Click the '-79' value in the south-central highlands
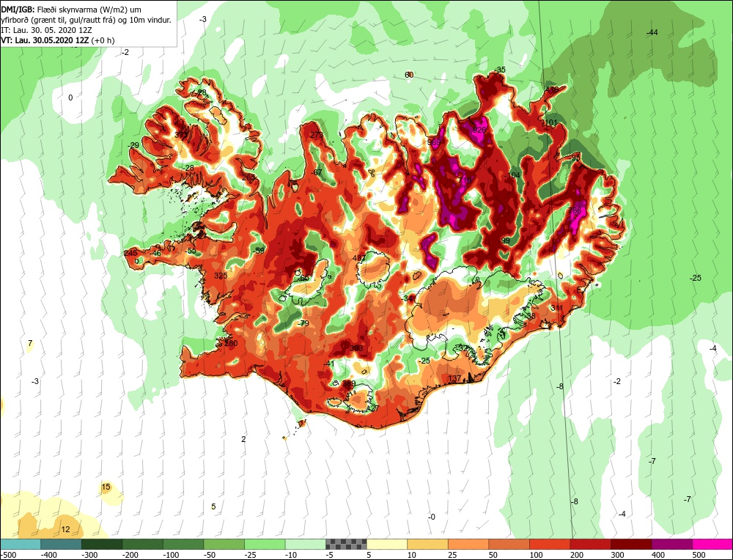The width and height of the screenshot is (733, 560). [303, 323]
